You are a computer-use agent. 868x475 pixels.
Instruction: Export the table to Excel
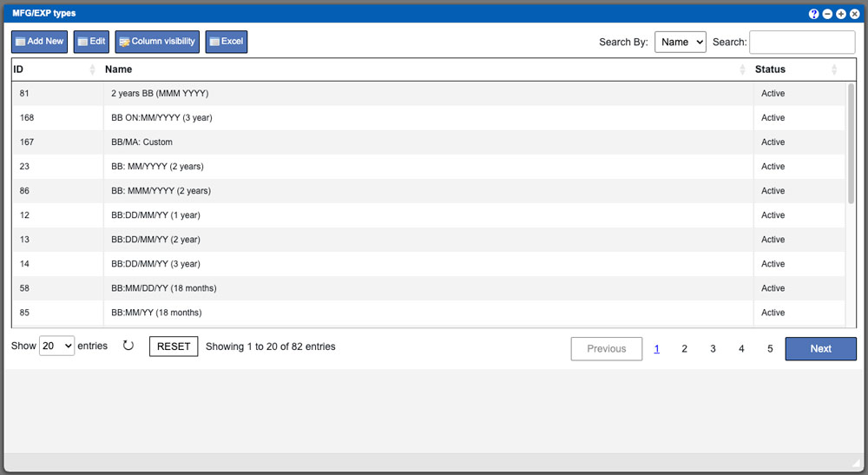tap(226, 42)
